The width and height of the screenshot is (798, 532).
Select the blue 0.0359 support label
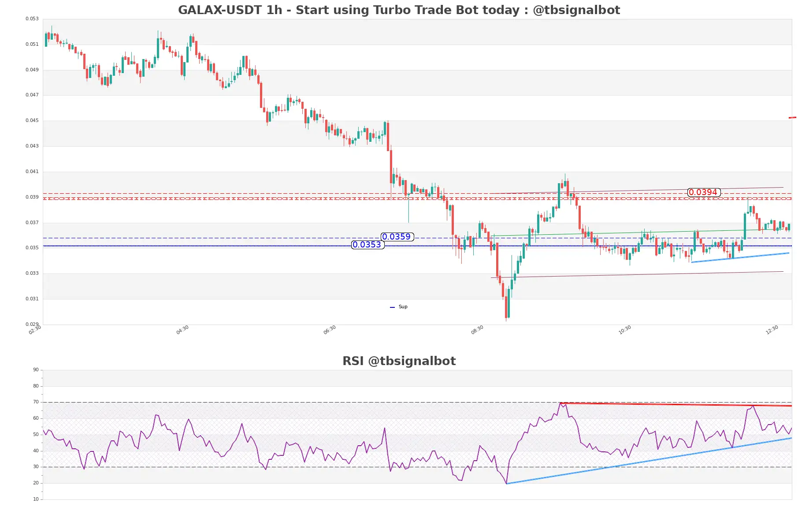pyautogui.click(x=397, y=237)
